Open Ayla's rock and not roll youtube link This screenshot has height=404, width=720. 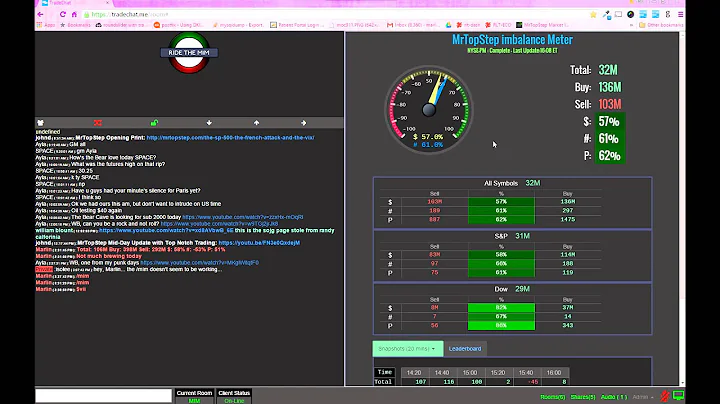(x=219, y=224)
